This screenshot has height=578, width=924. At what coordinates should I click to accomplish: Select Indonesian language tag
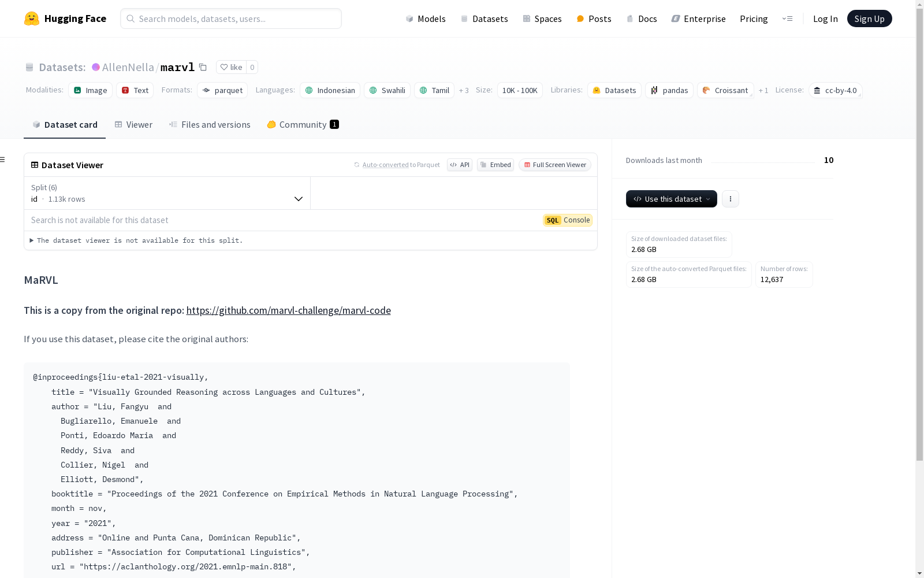pyautogui.click(x=330, y=90)
